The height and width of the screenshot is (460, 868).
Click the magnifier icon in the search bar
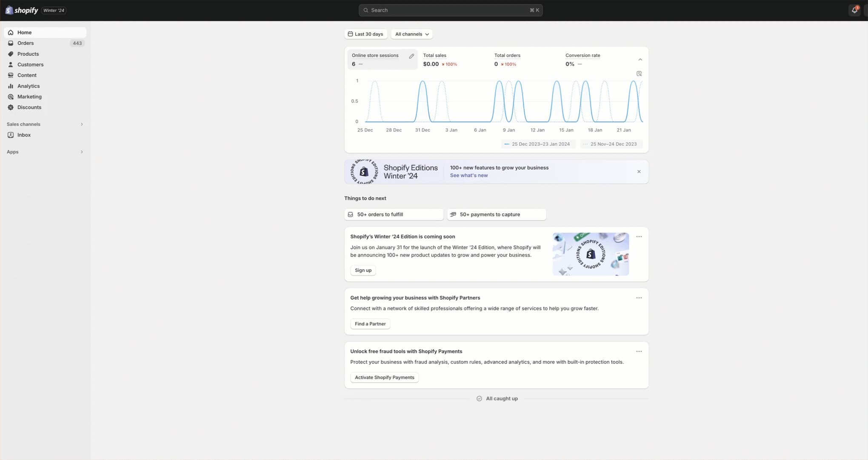[366, 10]
